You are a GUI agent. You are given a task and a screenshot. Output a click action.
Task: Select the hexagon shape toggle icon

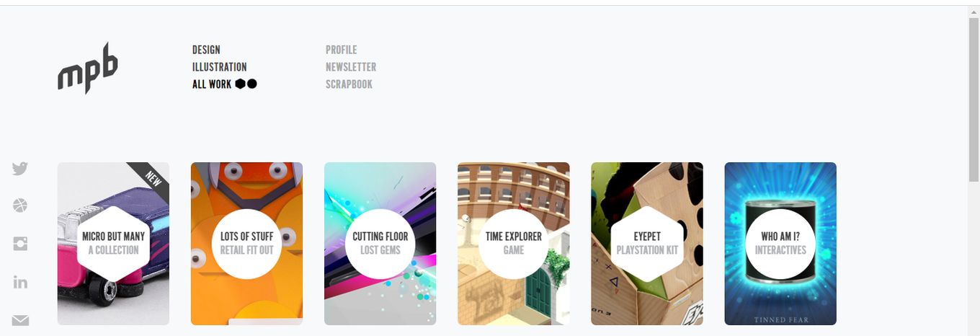(x=240, y=84)
